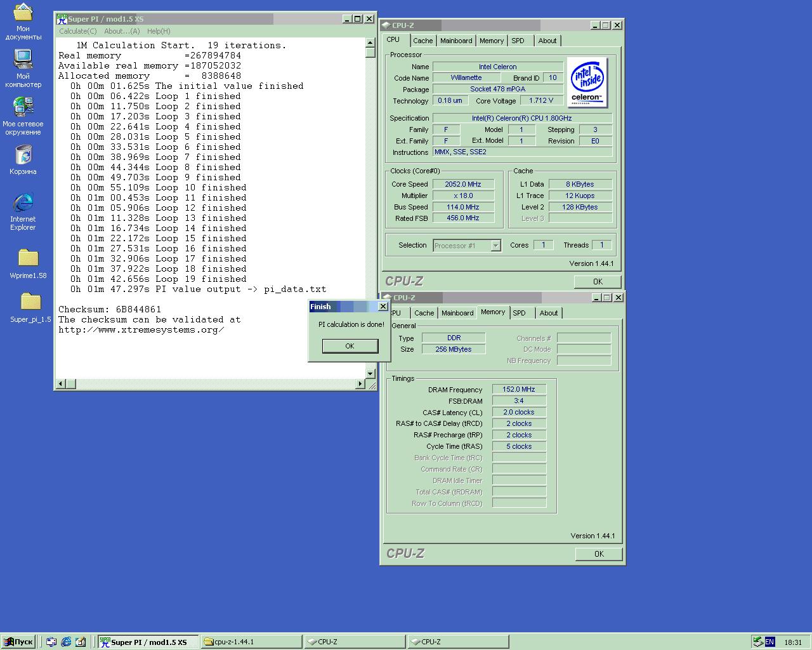Viewport: 812px width, 650px height.
Task: Click the PI value output pi_data.txt line
Action: 199,289
